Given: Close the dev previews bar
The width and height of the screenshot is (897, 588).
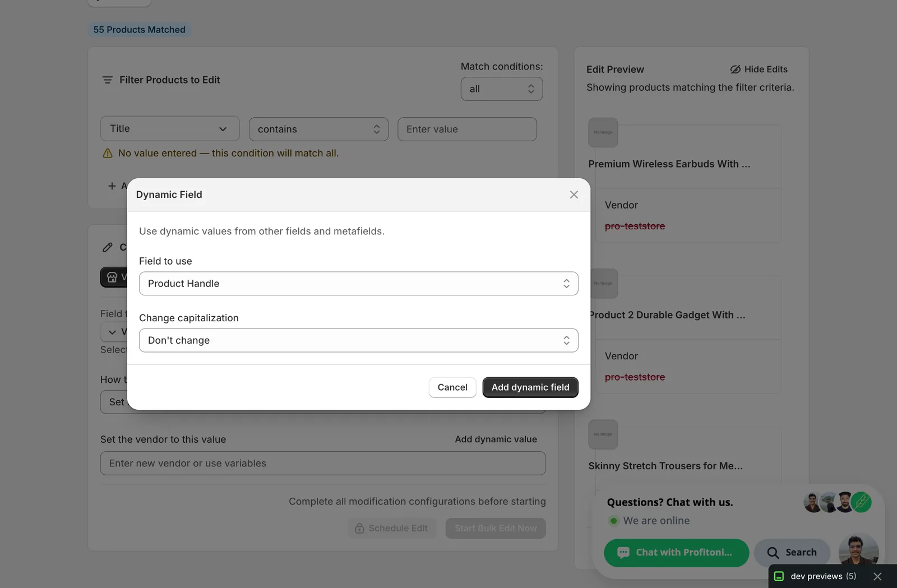Looking at the screenshot, I should pyautogui.click(x=877, y=576).
